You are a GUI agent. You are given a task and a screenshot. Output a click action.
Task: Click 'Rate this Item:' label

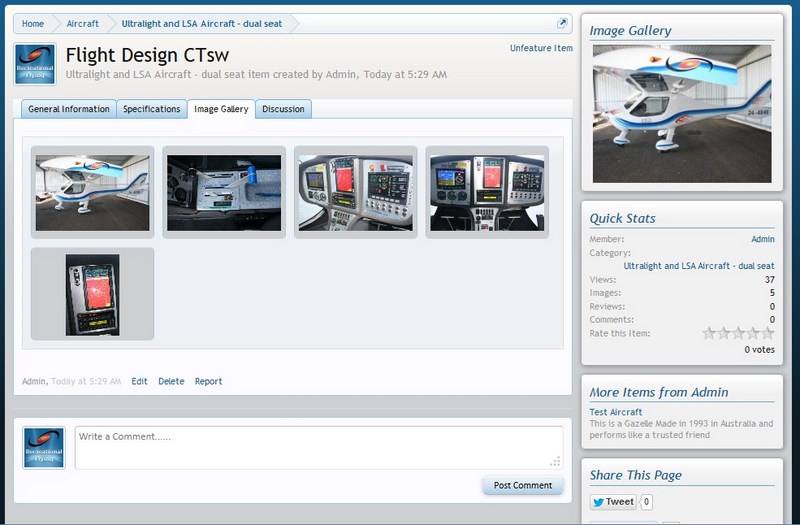(x=619, y=333)
